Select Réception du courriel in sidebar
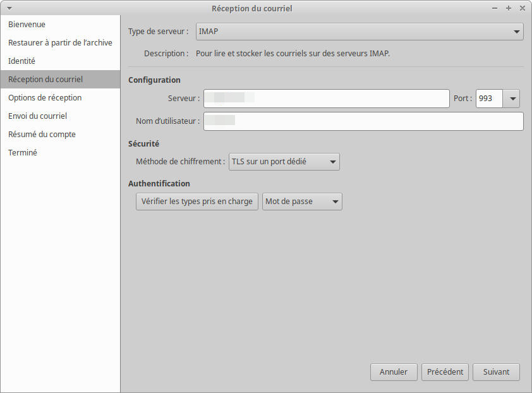The width and height of the screenshot is (532, 393). [x=45, y=79]
